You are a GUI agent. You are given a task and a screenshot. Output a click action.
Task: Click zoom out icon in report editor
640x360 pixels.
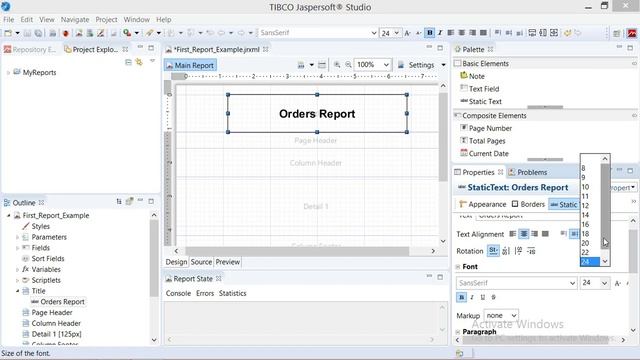pos(348,64)
